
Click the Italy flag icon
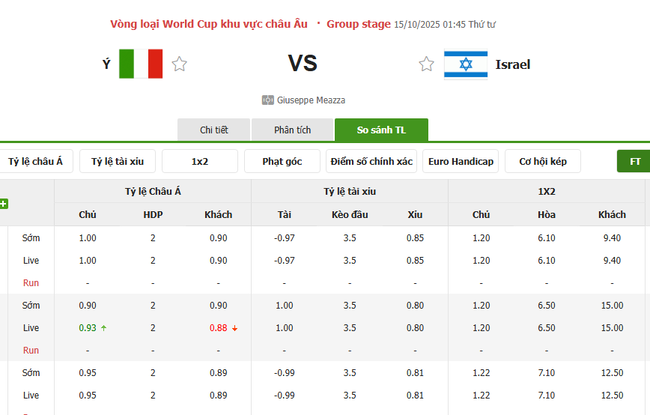141,65
